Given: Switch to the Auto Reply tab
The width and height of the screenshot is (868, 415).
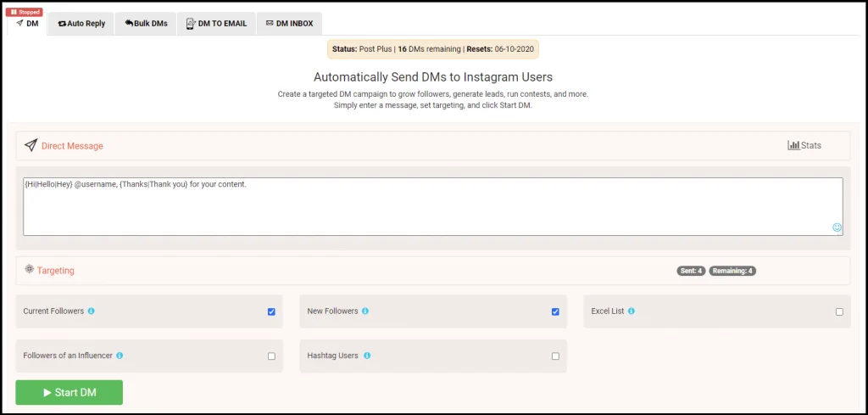Looking at the screenshot, I should tap(81, 24).
